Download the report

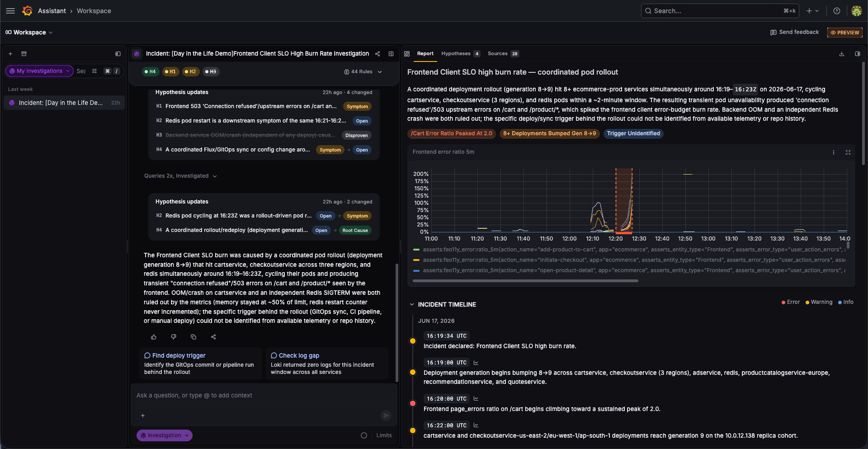coord(842,54)
